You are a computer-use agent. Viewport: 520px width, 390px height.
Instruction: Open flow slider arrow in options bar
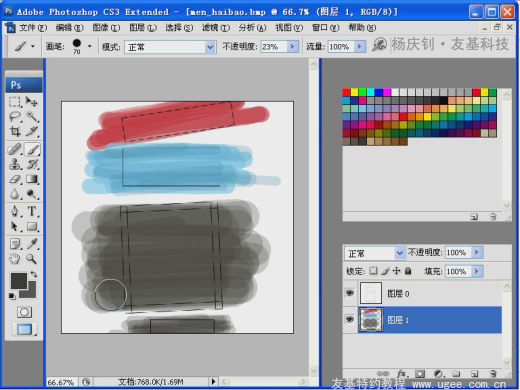(x=360, y=47)
